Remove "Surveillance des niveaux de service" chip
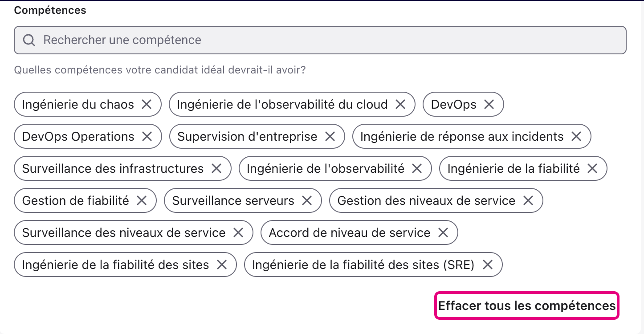This screenshot has width=644, height=334. 238,233
